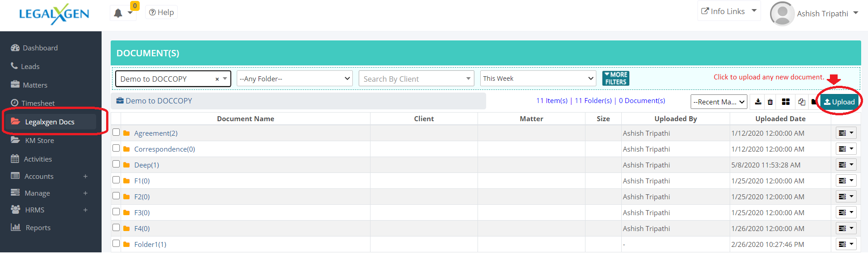Click the Upload button
Screen dimensions: 868x261
click(839, 102)
